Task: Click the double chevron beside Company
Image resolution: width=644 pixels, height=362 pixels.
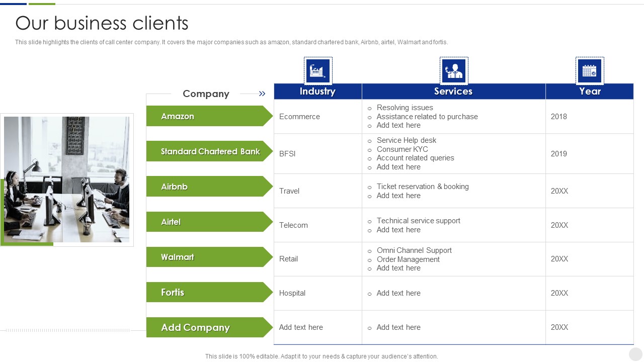Action: pos(262,94)
